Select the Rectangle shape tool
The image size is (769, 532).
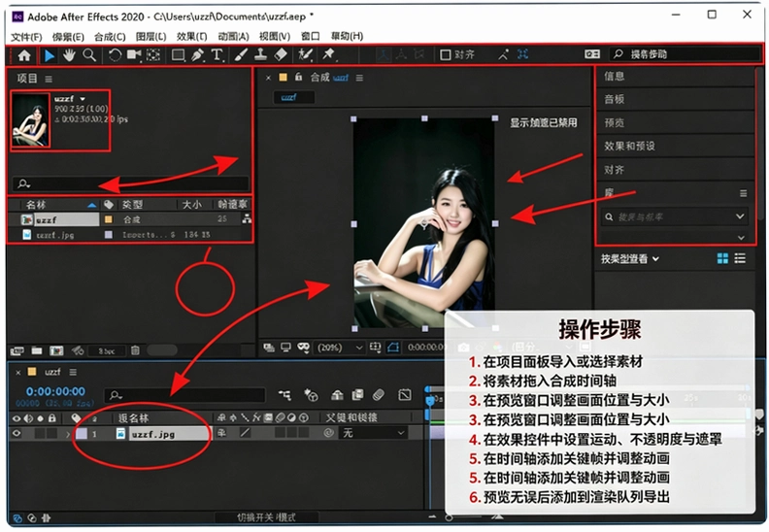tap(178, 55)
